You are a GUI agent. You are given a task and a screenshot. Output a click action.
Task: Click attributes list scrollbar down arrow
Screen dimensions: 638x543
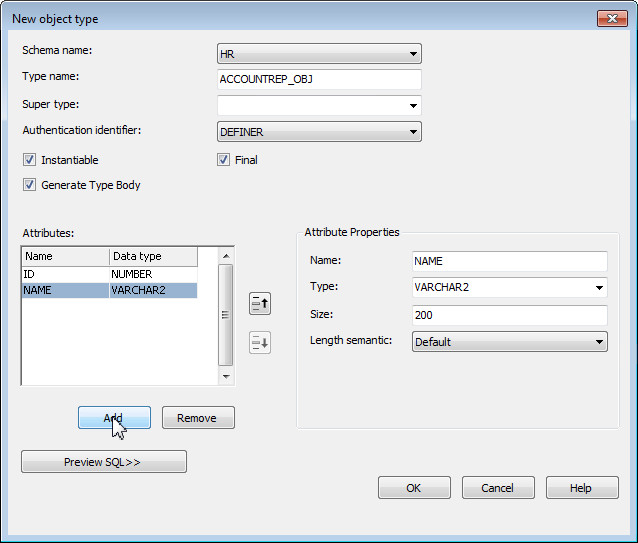[226, 377]
